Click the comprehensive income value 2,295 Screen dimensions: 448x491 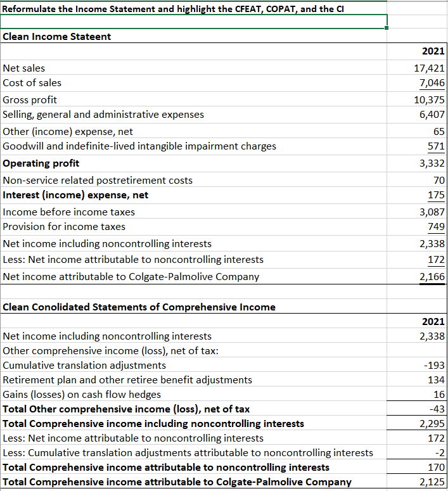pyautogui.click(x=417, y=423)
